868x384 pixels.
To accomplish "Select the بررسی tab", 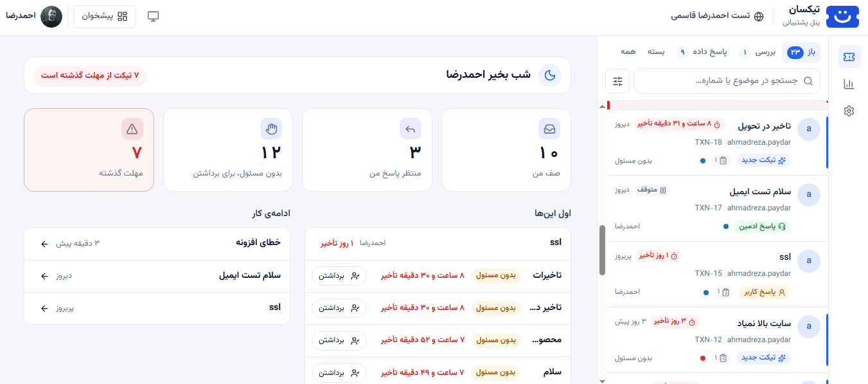I will point(758,52).
